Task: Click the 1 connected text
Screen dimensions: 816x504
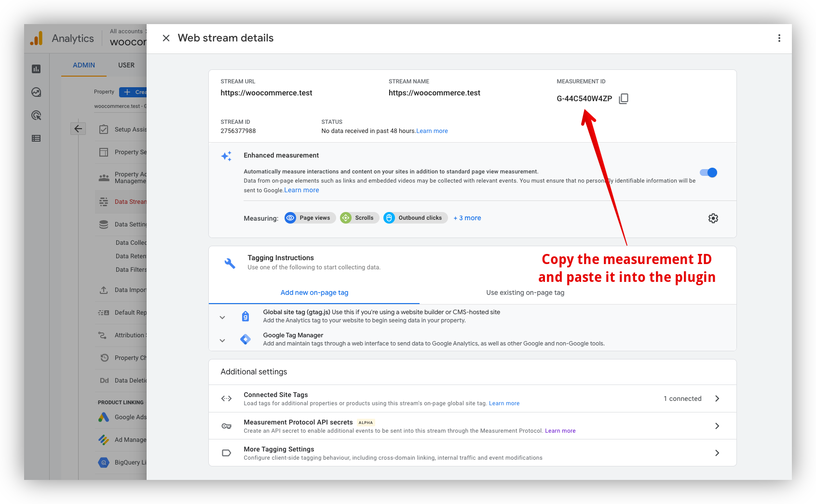Action: 682,399
